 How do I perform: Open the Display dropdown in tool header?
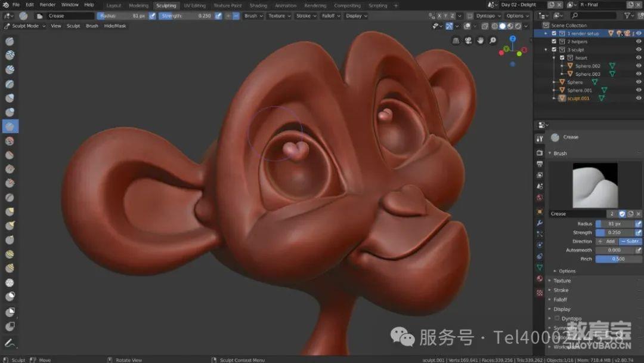click(x=356, y=16)
